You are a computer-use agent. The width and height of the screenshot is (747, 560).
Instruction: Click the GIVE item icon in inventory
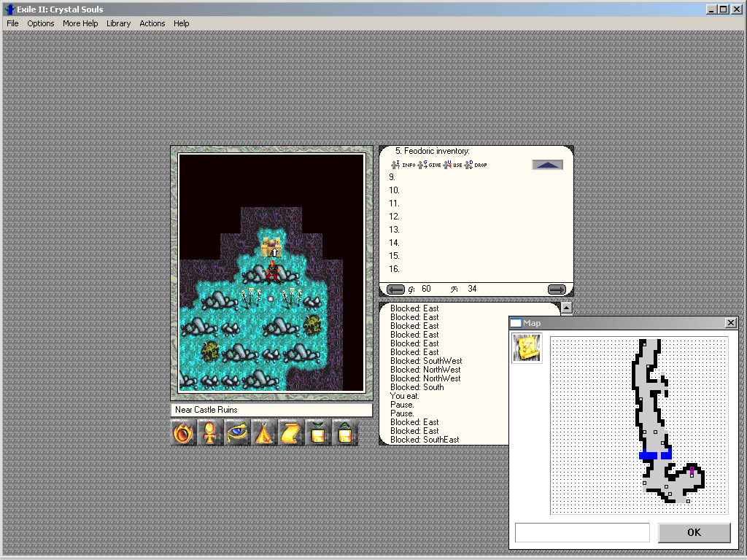point(429,165)
